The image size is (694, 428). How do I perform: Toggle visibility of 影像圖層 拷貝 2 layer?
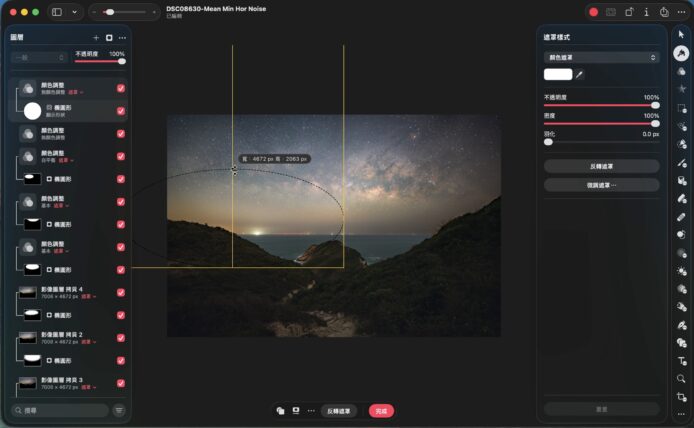(x=121, y=337)
